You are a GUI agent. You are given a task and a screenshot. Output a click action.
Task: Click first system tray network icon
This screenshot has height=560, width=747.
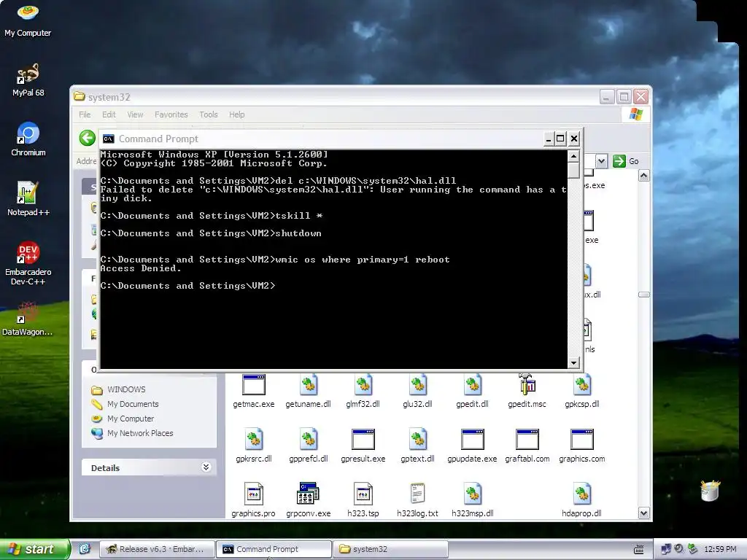[666, 549]
